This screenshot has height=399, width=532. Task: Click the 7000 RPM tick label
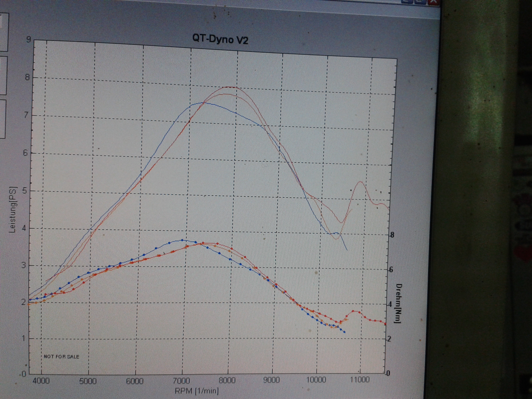[x=182, y=381]
